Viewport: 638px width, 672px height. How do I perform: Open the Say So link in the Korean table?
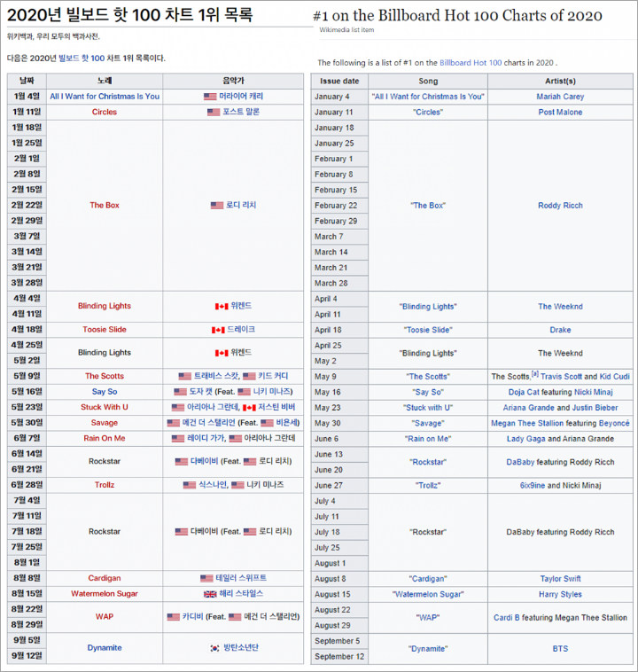click(105, 392)
